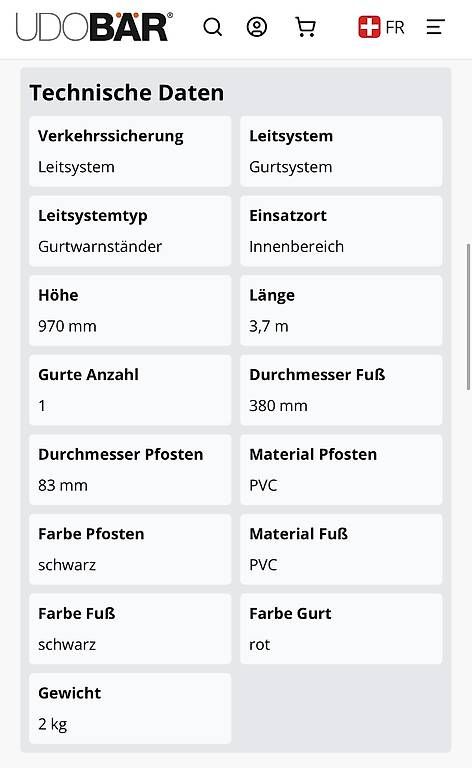This screenshot has height=768, width=472.
Task: Click the page scrollbar thumb
Action: pyautogui.click(x=468, y=317)
